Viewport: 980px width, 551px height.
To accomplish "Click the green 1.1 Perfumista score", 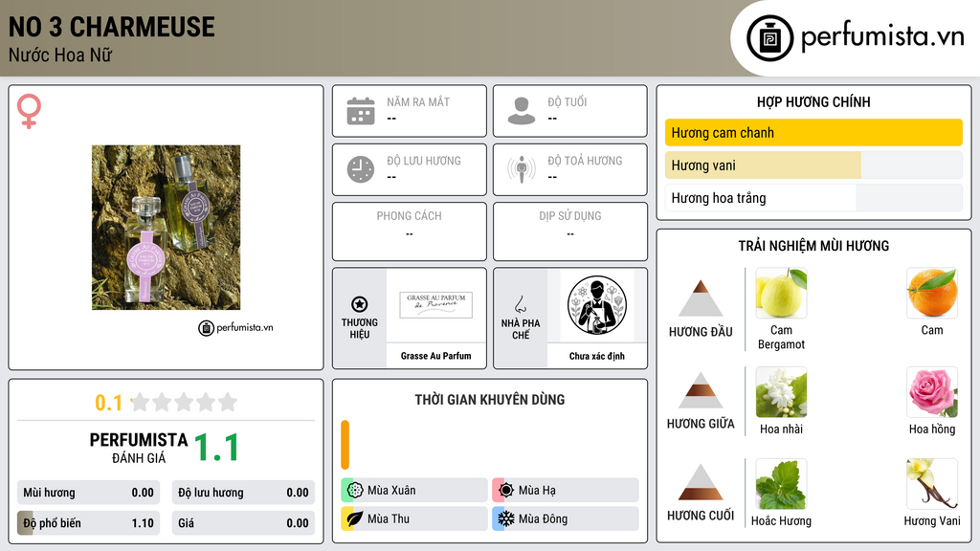I will [x=216, y=448].
